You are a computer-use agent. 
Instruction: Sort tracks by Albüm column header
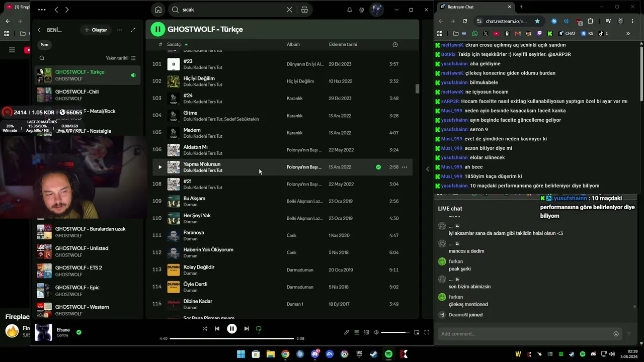click(293, 44)
